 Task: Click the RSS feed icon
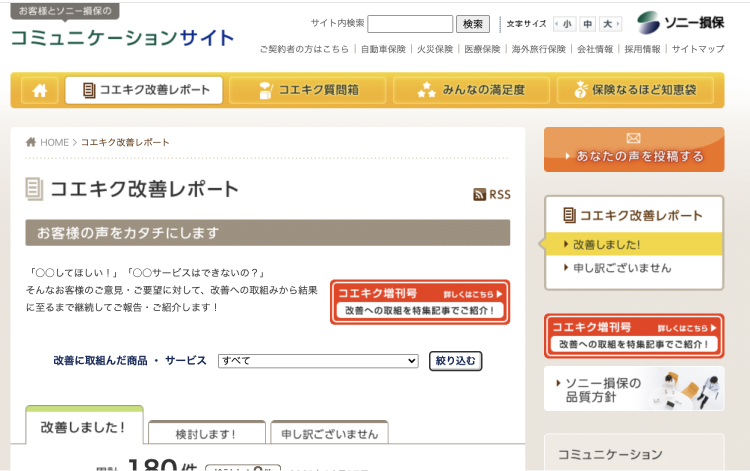click(491, 194)
